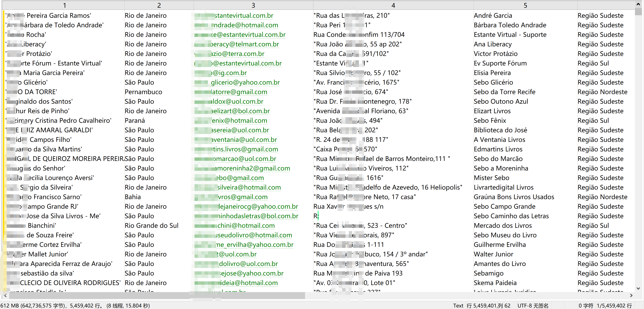The image size is (644, 309).
Task: Click the horizontal scrollbar right arrow
Action: [631, 295]
